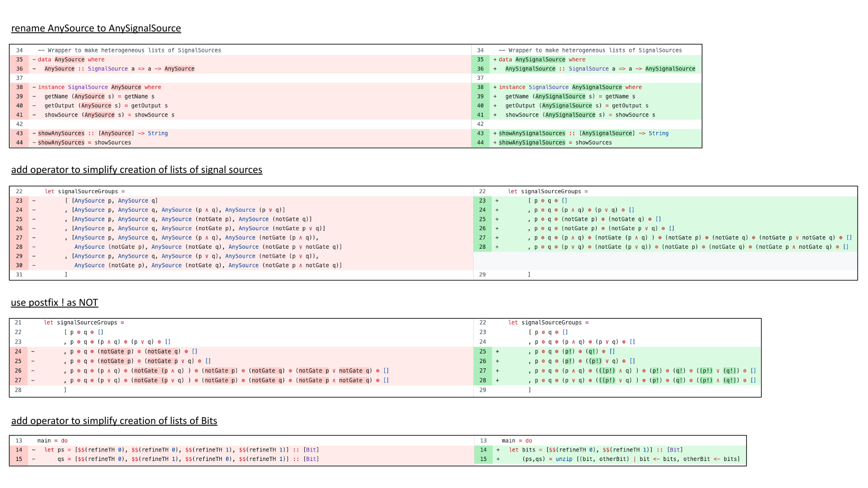Click 'main = do' on the right line 13
The width and height of the screenshot is (868, 488).
517,441
